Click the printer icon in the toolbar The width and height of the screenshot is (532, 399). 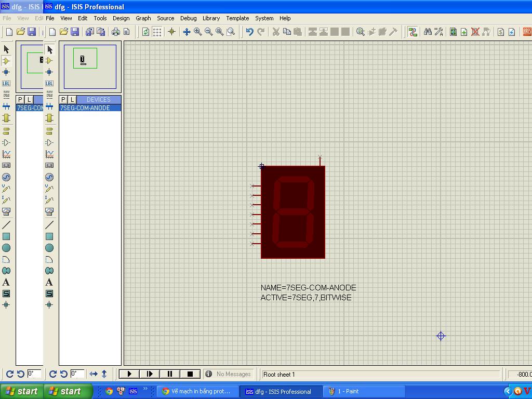point(115,32)
